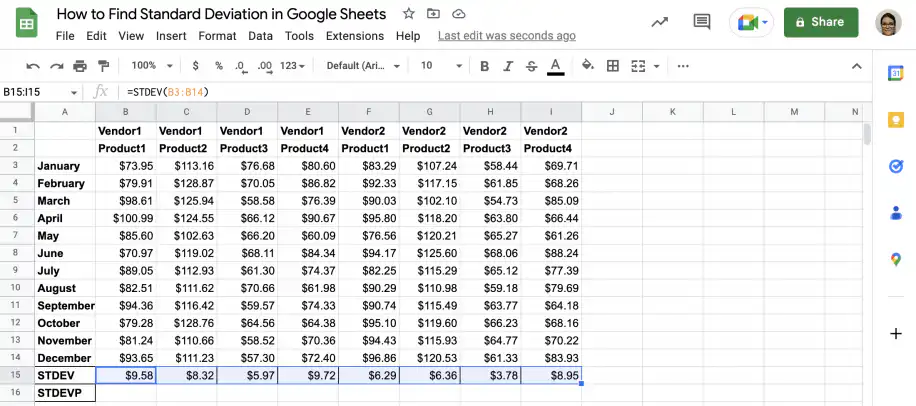Open the Extensions menu

click(355, 36)
